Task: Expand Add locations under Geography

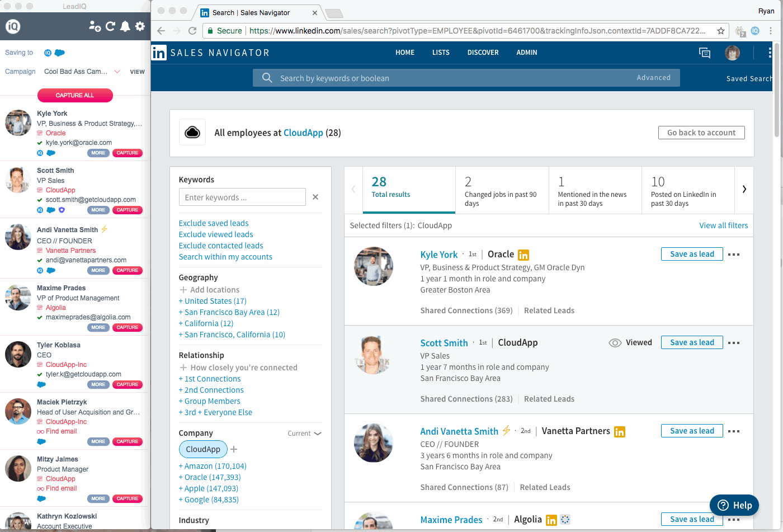Action: tap(209, 290)
